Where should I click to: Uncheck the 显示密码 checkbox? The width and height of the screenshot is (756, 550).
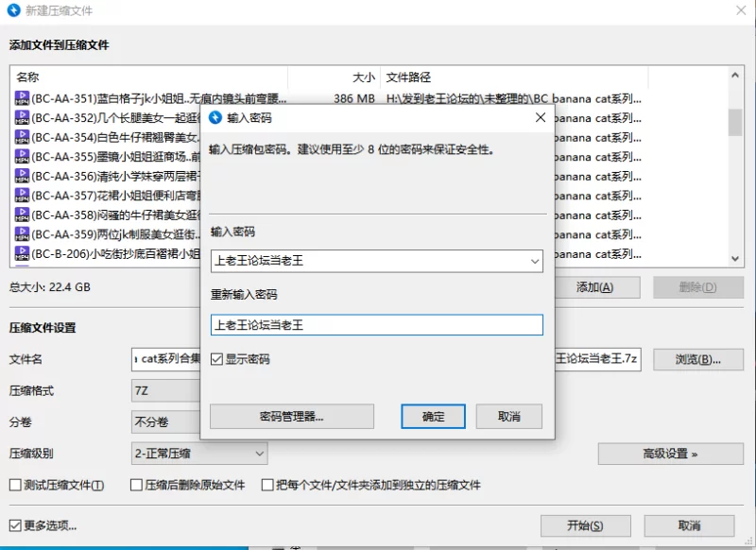216,359
